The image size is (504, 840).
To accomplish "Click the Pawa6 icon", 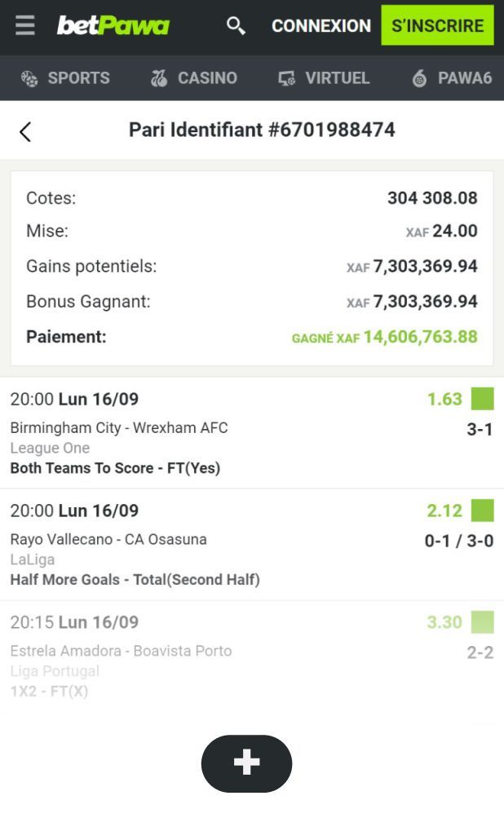I will pos(419,78).
